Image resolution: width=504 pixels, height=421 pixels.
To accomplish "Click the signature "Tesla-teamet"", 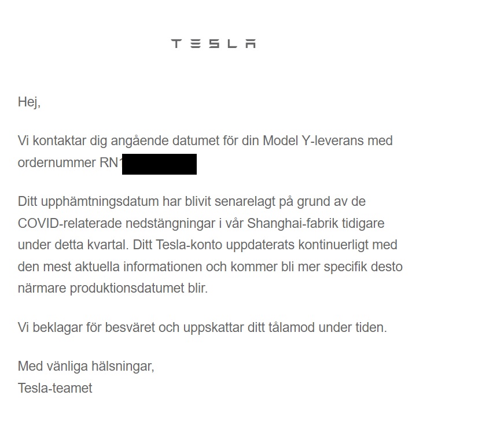I will (x=55, y=388).
